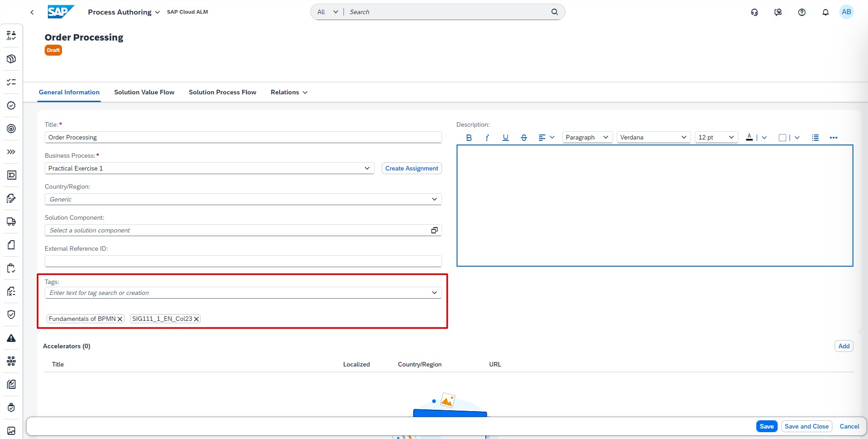Remove the Fundamentals of BPMN tag

[120, 319]
